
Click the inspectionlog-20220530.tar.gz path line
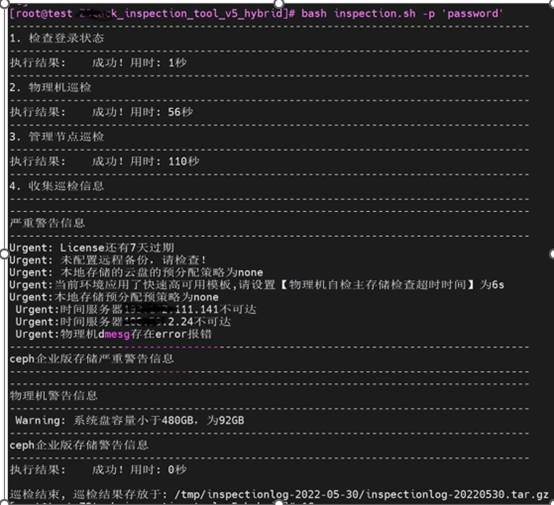[x=279, y=494]
